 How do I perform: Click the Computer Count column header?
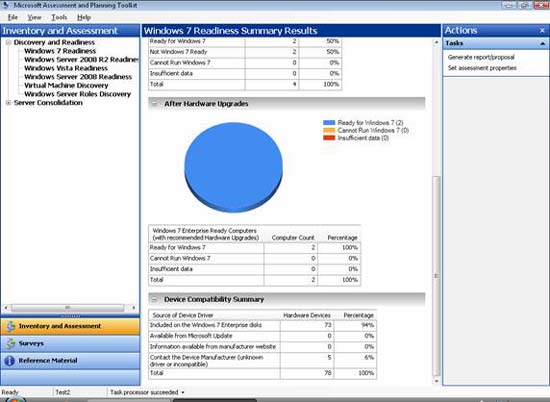pos(293,238)
